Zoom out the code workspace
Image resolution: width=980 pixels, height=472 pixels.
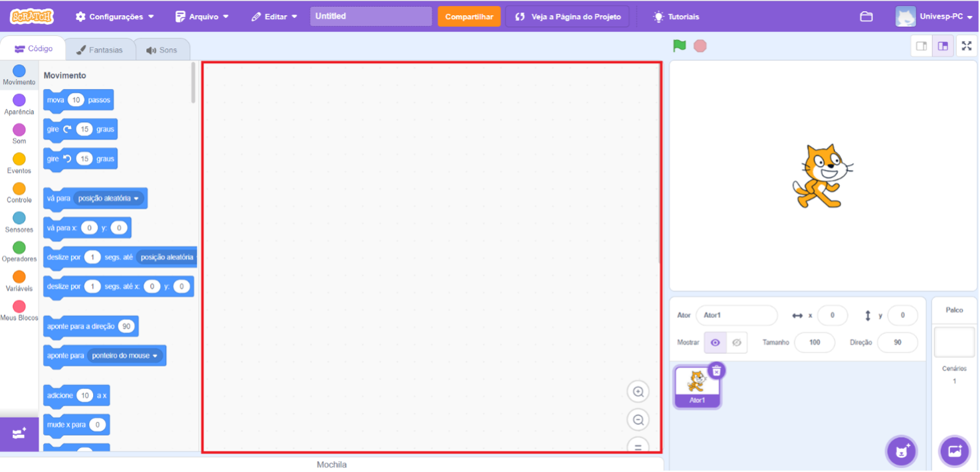point(638,420)
